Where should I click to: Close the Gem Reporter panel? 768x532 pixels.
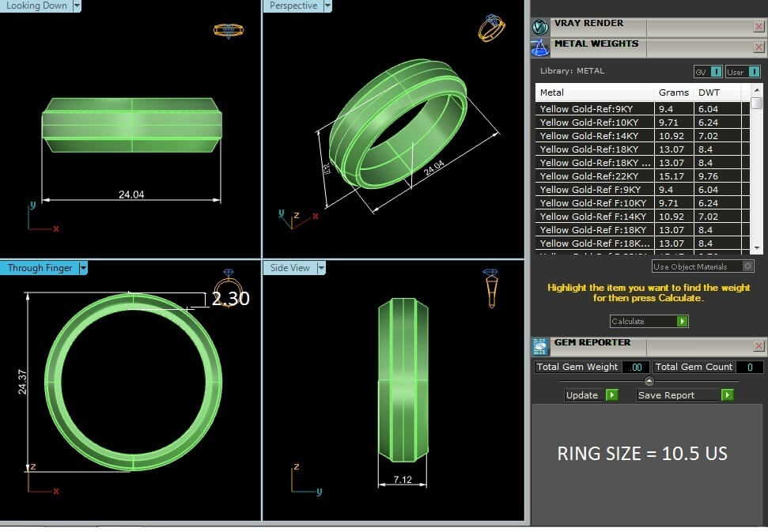point(759,346)
